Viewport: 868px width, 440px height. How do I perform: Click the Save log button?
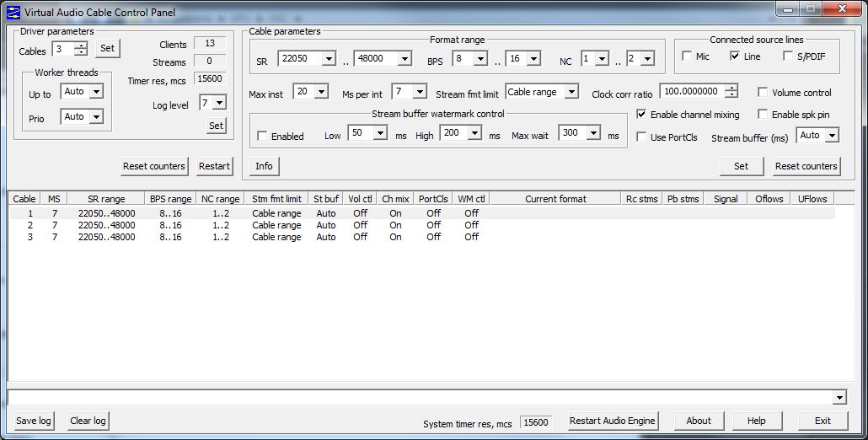[x=34, y=421]
